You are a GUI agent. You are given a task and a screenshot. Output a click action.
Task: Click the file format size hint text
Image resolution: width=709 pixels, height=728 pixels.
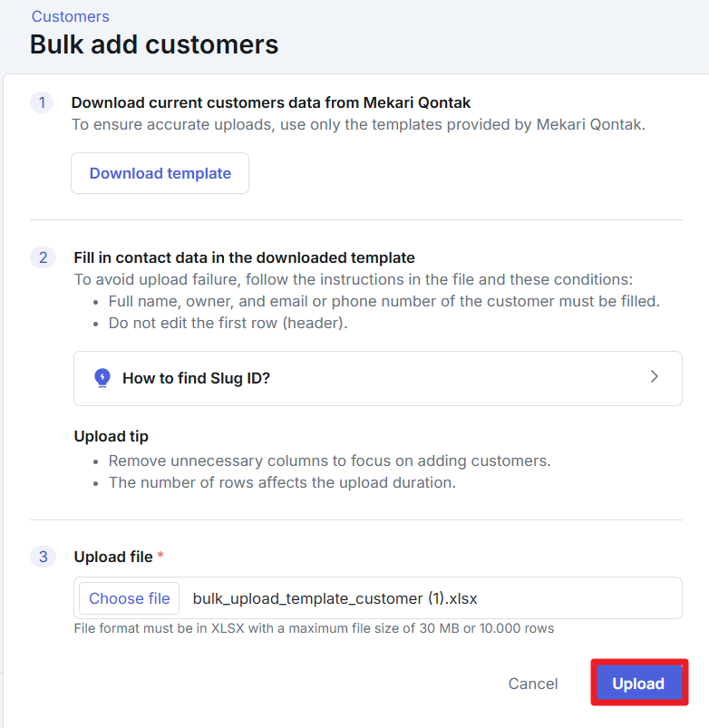pyautogui.click(x=314, y=628)
